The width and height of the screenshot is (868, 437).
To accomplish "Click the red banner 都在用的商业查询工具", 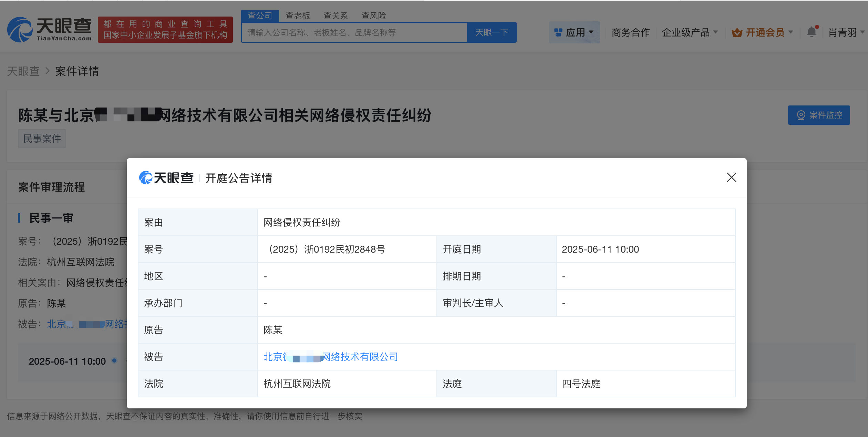I will click(x=165, y=30).
